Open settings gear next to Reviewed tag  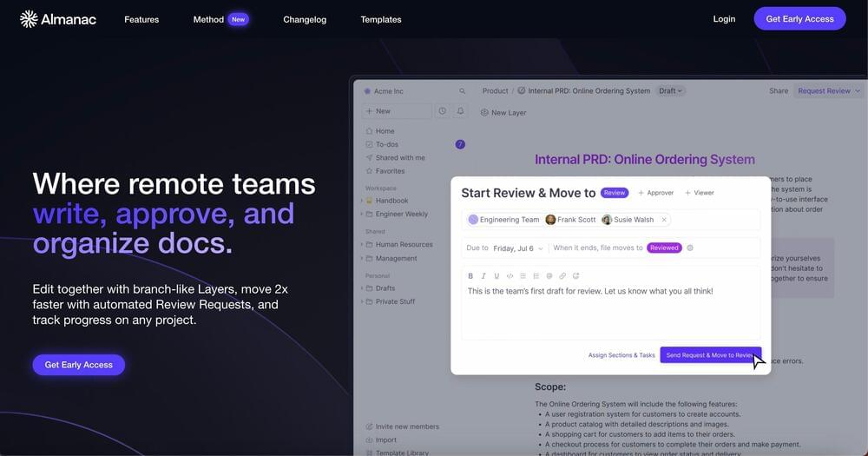pos(690,248)
